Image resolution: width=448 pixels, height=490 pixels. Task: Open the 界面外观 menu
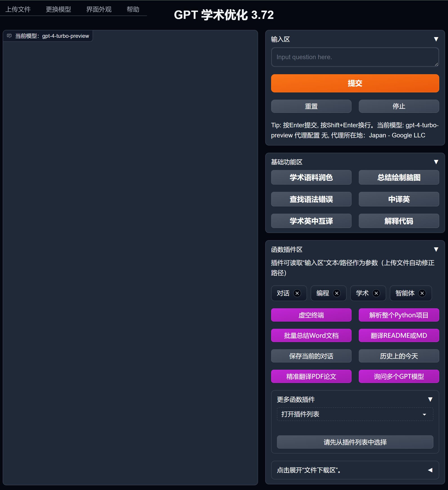[99, 9]
